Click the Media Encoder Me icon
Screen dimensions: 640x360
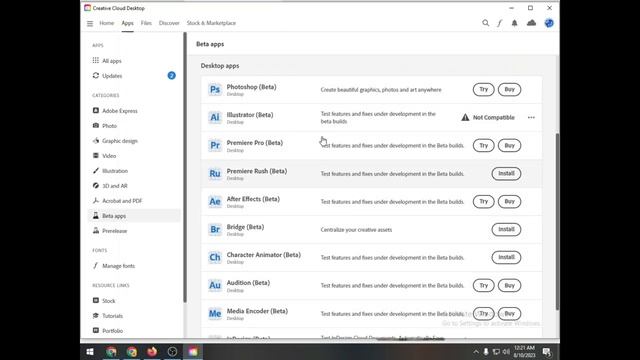pyautogui.click(x=215, y=313)
